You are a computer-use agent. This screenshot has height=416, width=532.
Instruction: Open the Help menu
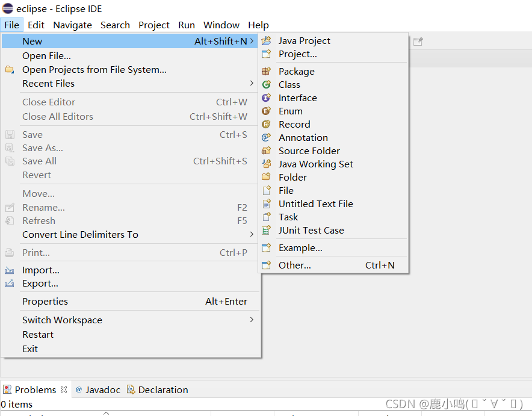point(258,25)
